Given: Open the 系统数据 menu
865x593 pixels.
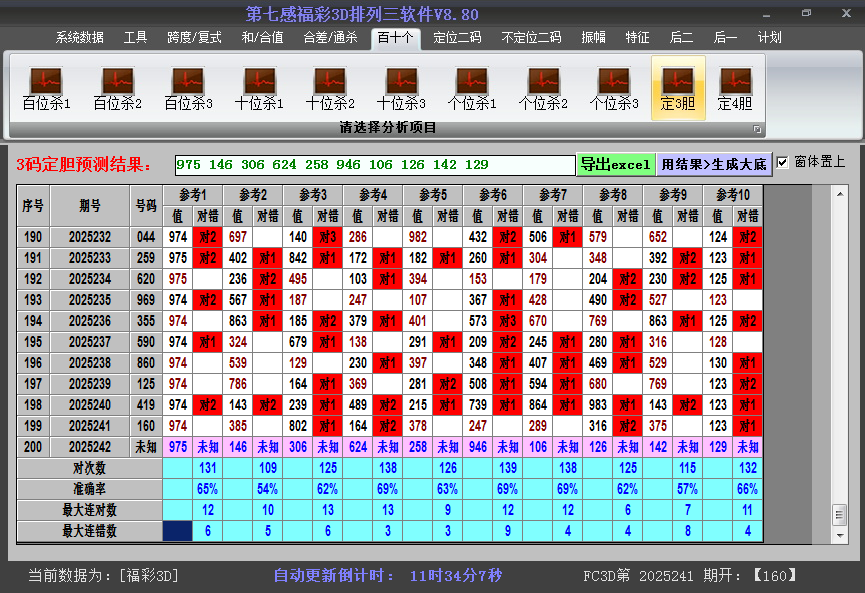Looking at the screenshot, I should click(x=79, y=38).
